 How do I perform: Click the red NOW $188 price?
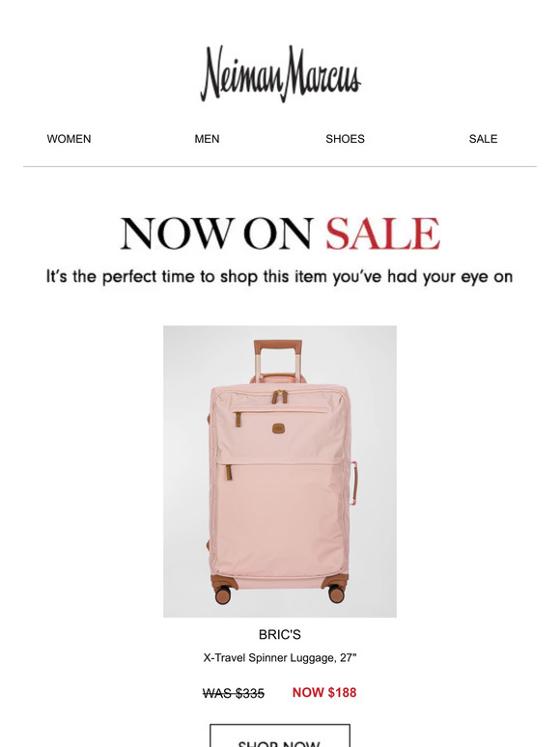[x=324, y=692]
